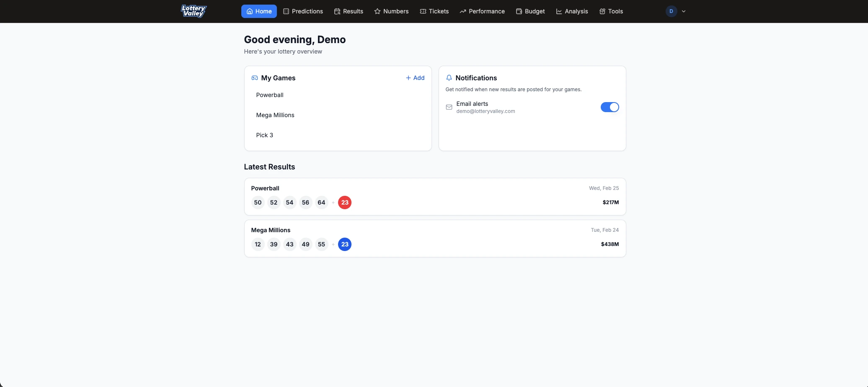
Task: Click the Performance trend icon
Action: [462, 11]
